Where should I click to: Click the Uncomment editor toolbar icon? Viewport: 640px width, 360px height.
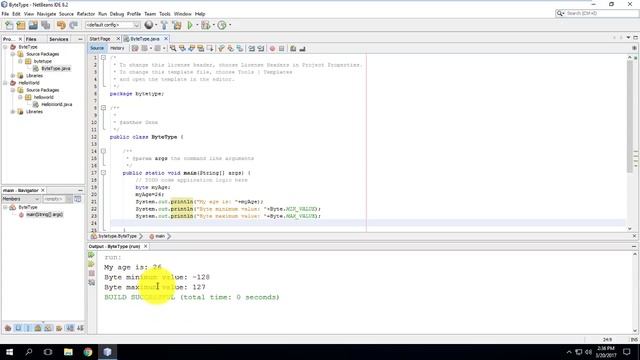[302, 49]
